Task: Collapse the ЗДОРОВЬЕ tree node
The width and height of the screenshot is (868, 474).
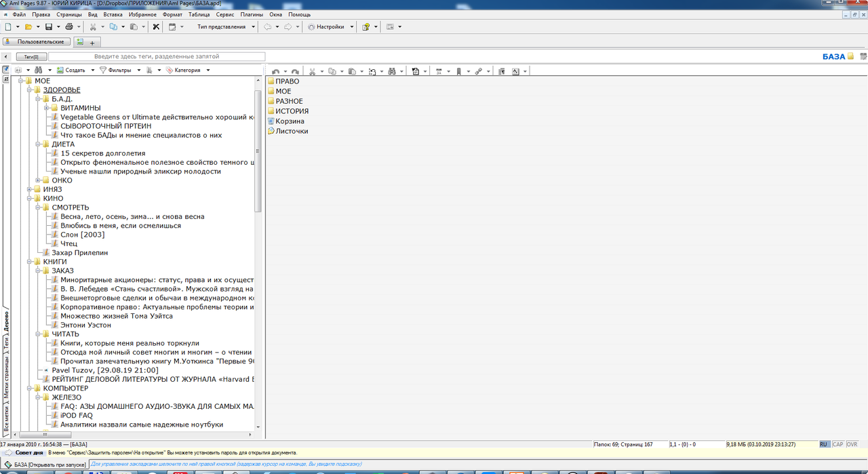Action: 29,90
